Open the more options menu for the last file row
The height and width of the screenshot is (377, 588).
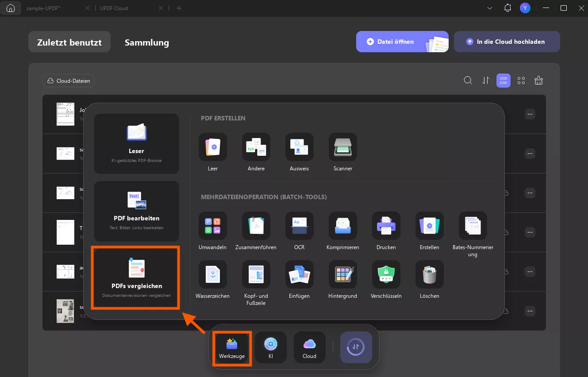click(530, 311)
